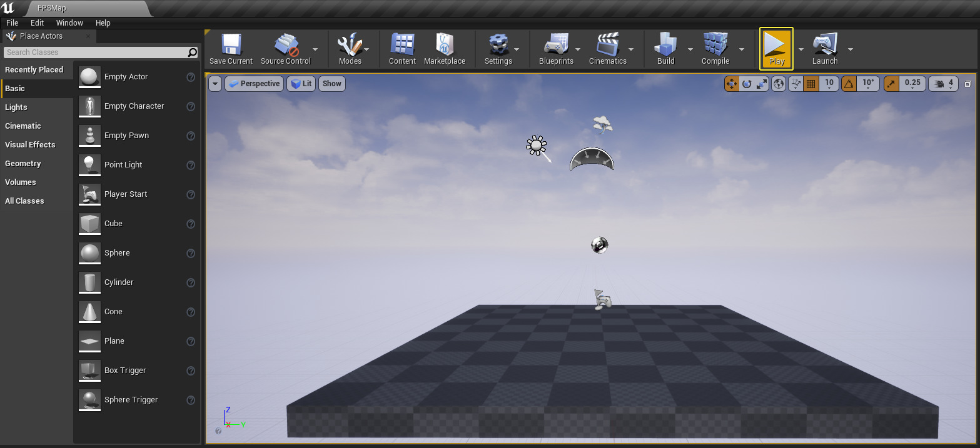980x448 pixels.
Task: Open the Perspective view mode dropdown
Action: 254,83
